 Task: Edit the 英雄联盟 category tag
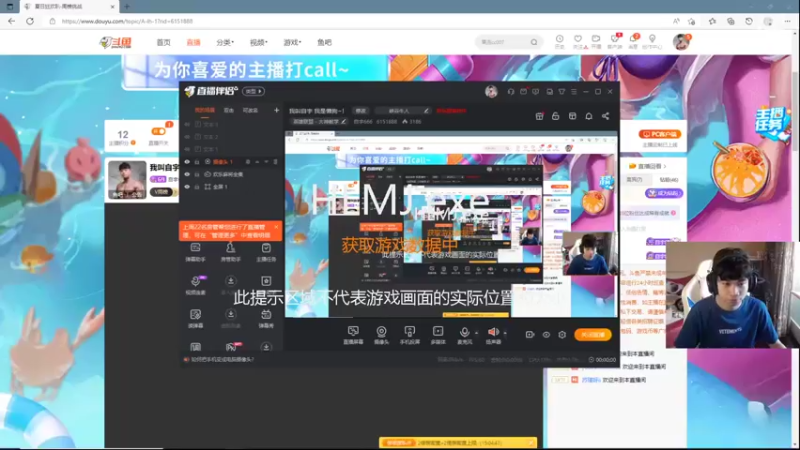(319, 122)
